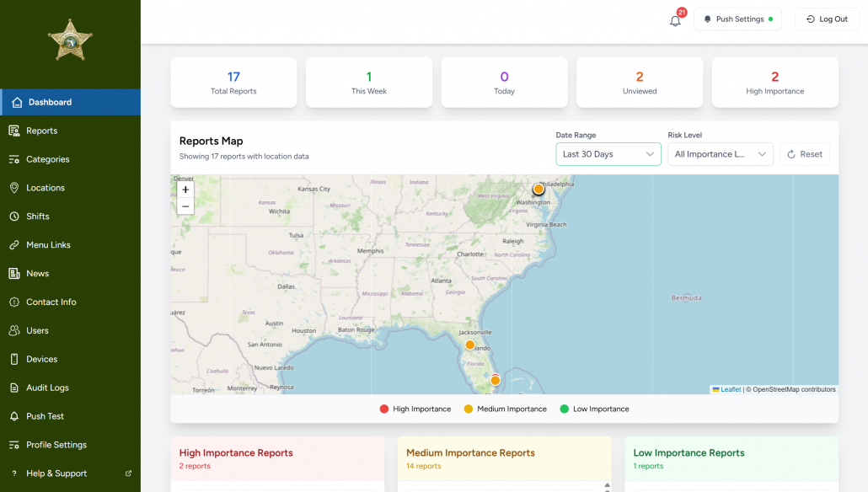The height and width of the screenshot is (492, 868).
Task: Open Push Settings options
Action: pos(737,19)
